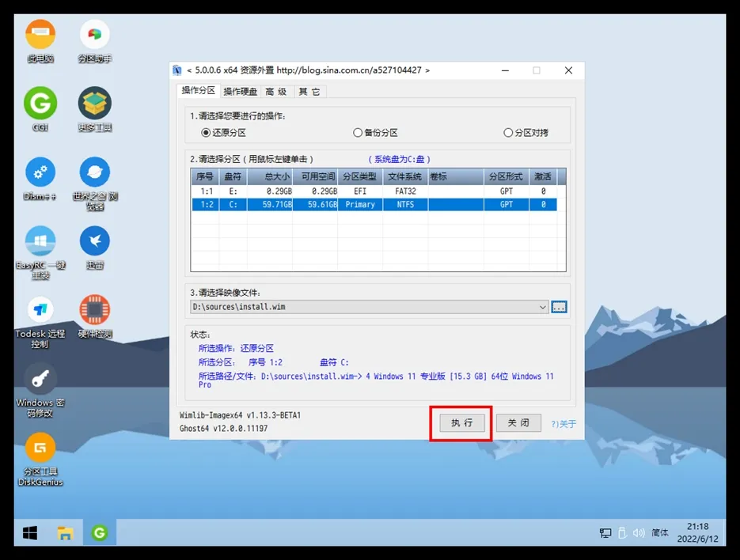740x560 pixels.
Task: Click the Windows Start button
Action: pos(30,533)
